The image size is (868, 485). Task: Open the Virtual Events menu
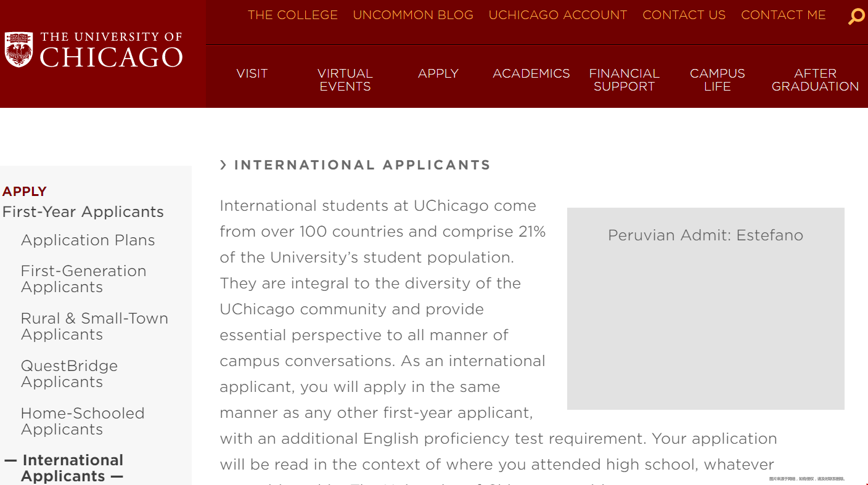point(345,80)
